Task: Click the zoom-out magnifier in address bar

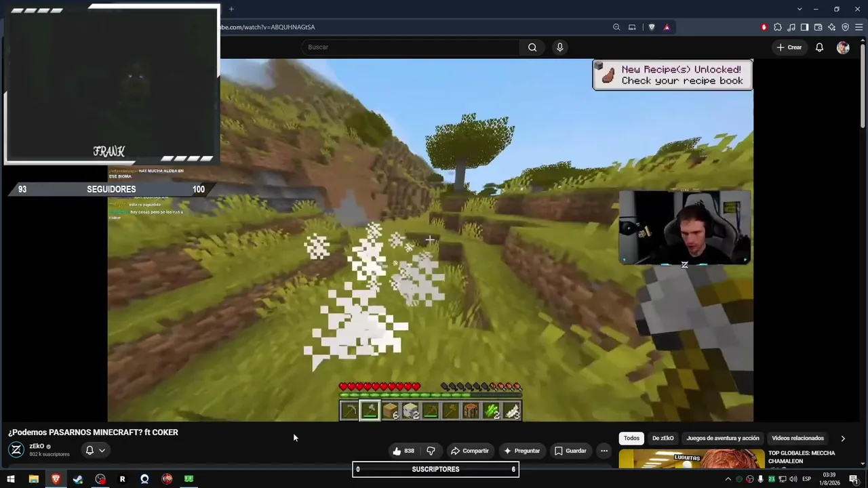Action: coord(616,27)
